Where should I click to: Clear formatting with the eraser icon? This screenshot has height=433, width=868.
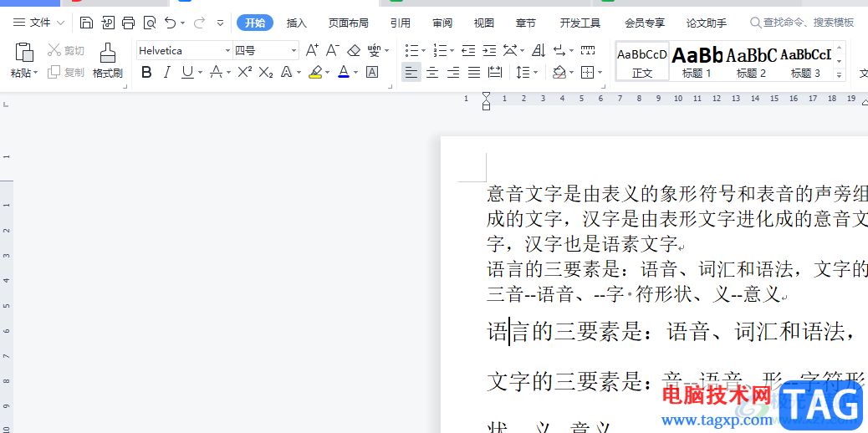[354, 50]
